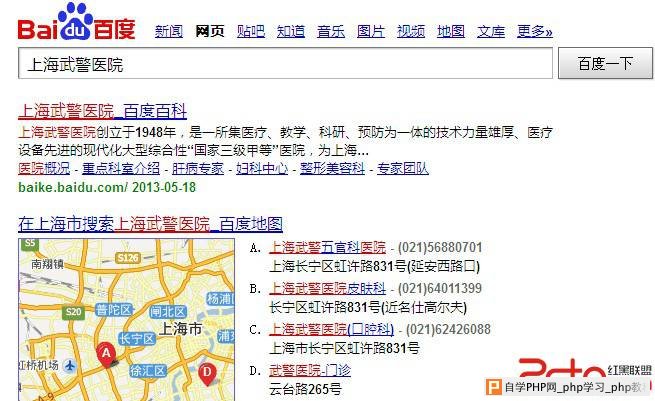
Task: Open the 医院概况 sublink
Action: 44,168
